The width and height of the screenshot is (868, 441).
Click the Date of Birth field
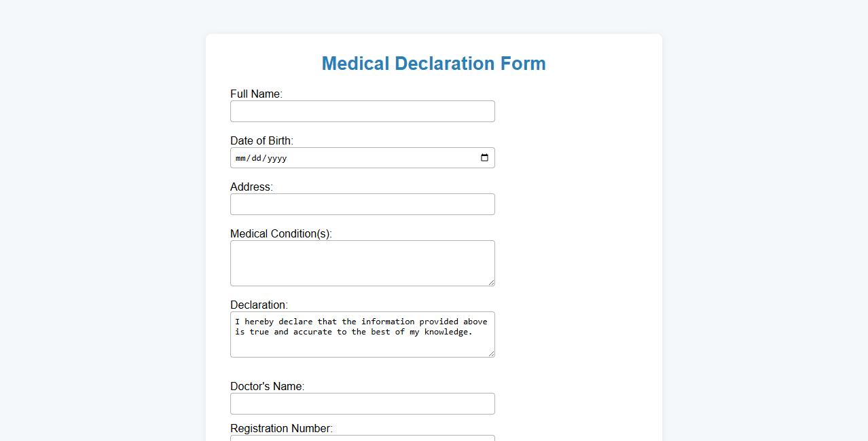(x=340, y=157)
